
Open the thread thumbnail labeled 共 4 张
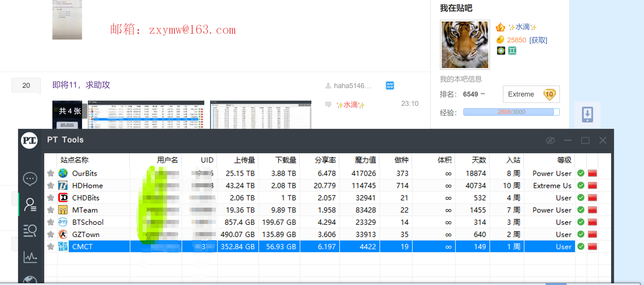(67, 115)
